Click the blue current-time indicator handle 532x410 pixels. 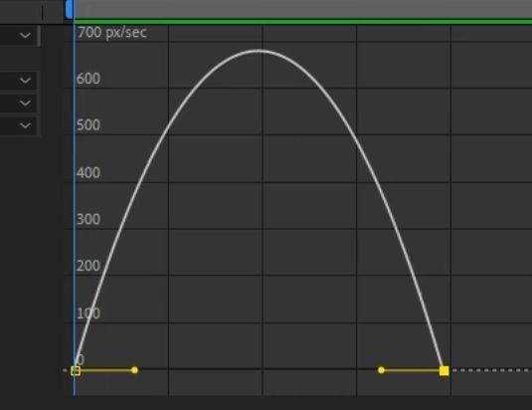point(70,9)
